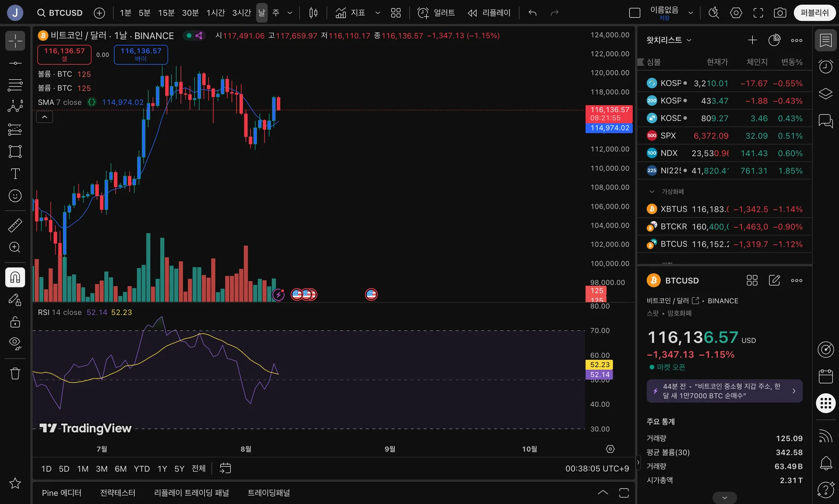
Task: Expand the timeframe interval dropdown
Action: (x=290, y=13)
